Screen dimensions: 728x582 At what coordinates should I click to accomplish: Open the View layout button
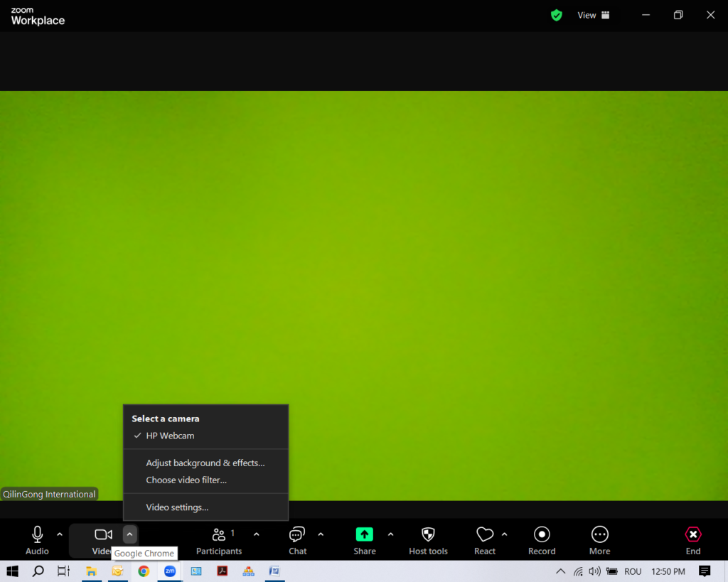(x=594, y=15)
